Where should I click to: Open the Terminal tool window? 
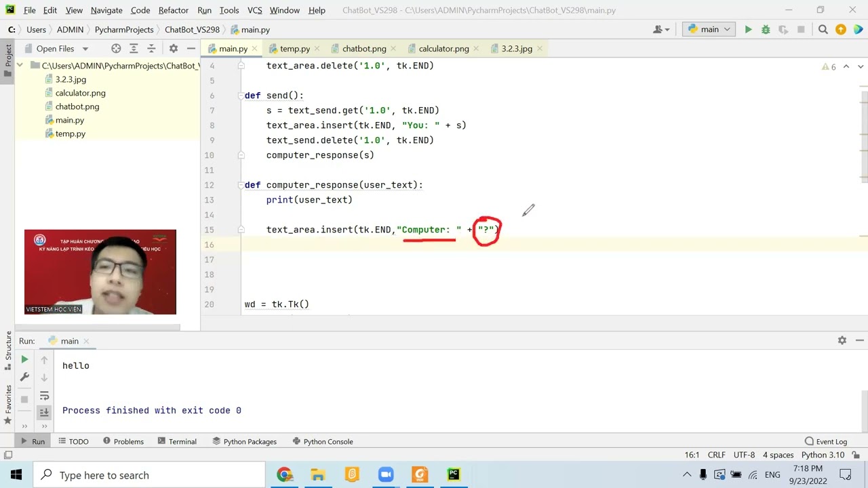(176, 441)
